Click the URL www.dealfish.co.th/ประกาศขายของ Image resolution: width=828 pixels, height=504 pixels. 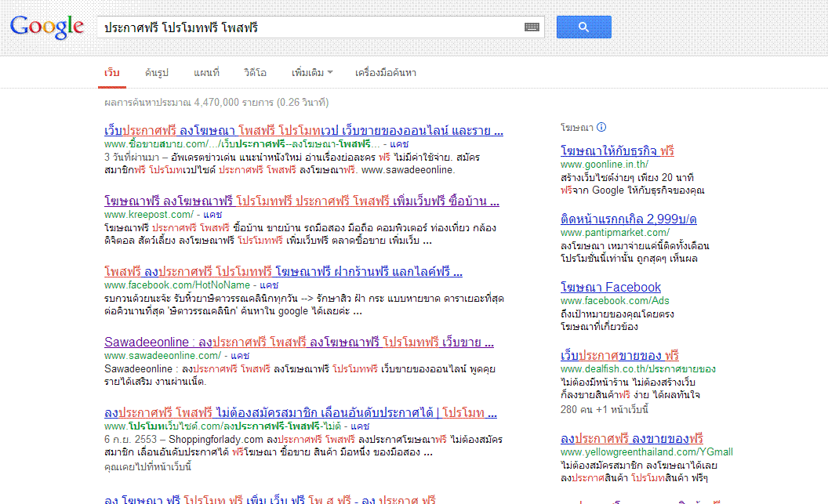click(x=638, y=369)
